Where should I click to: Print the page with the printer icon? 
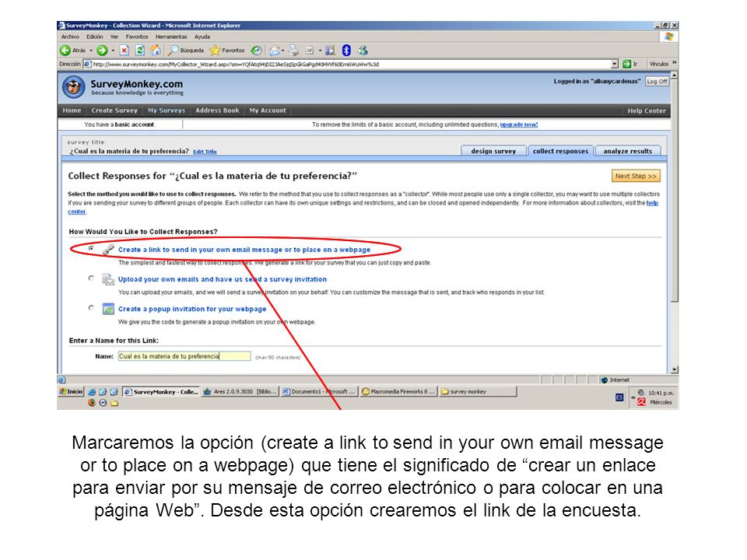(x=293, y=50)
